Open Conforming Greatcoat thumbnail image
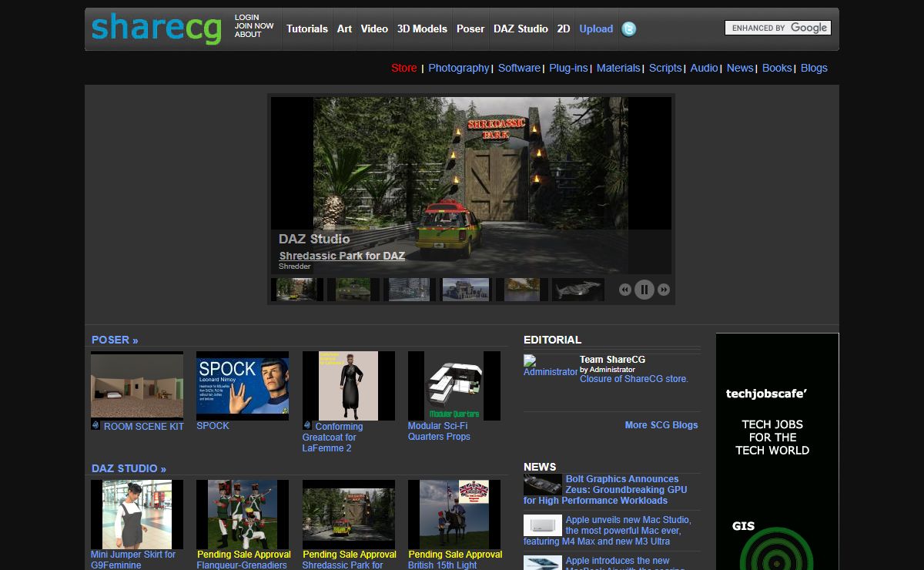 click(x=349, y=386)
